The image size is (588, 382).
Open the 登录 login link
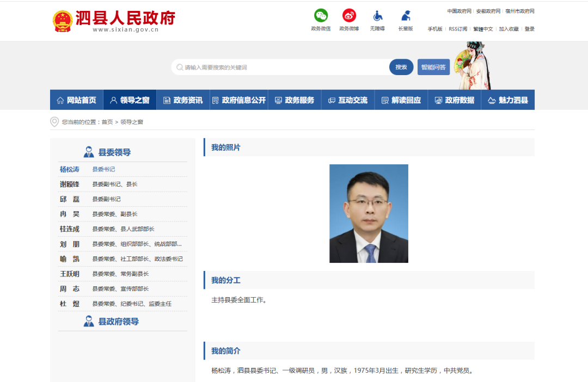click(x=529, y=28)
